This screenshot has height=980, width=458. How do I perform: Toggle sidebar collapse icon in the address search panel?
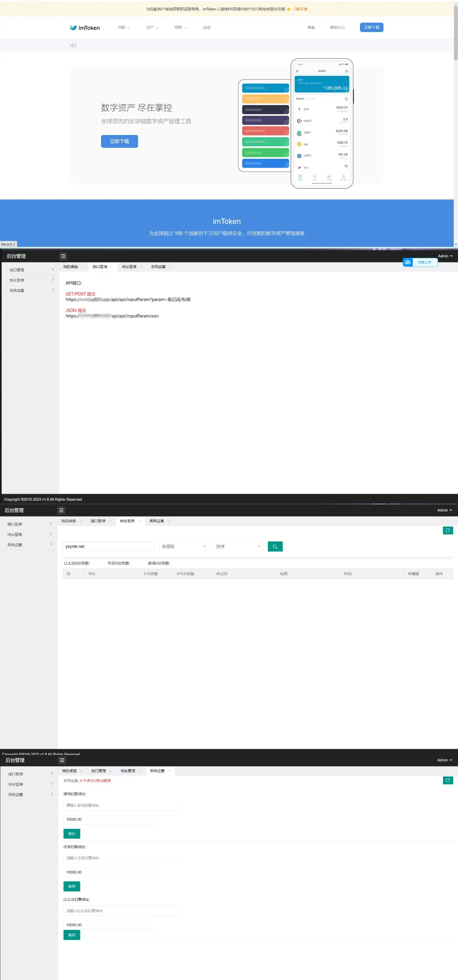(x=61, y=510)
